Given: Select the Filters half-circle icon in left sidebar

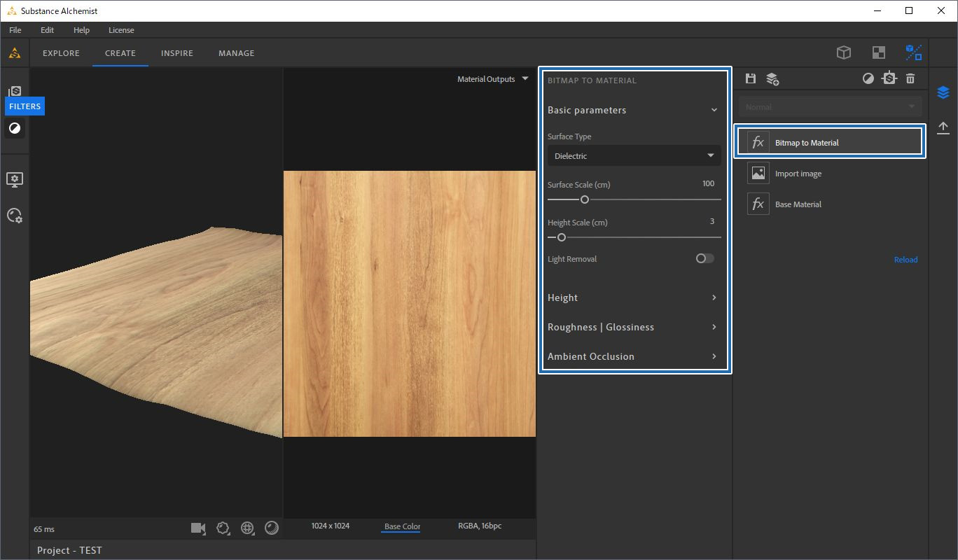Looking at the screenshot, I should pos(15,128).
